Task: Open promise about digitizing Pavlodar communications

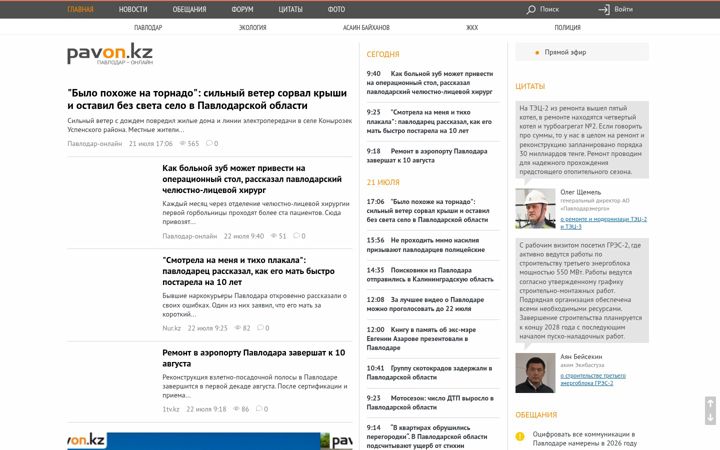Action: point(585,439)
